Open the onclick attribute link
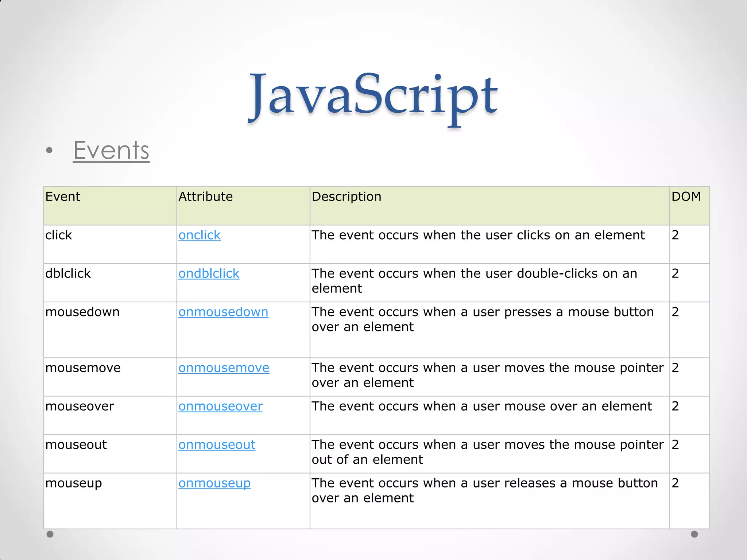The width and height of the screenshot is (747, 560). [200, 235]
